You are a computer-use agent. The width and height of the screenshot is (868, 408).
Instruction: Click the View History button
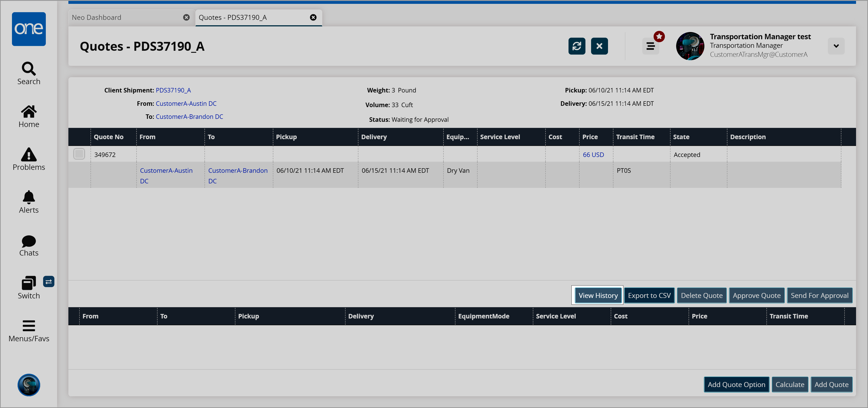click(x=598, y=295)
